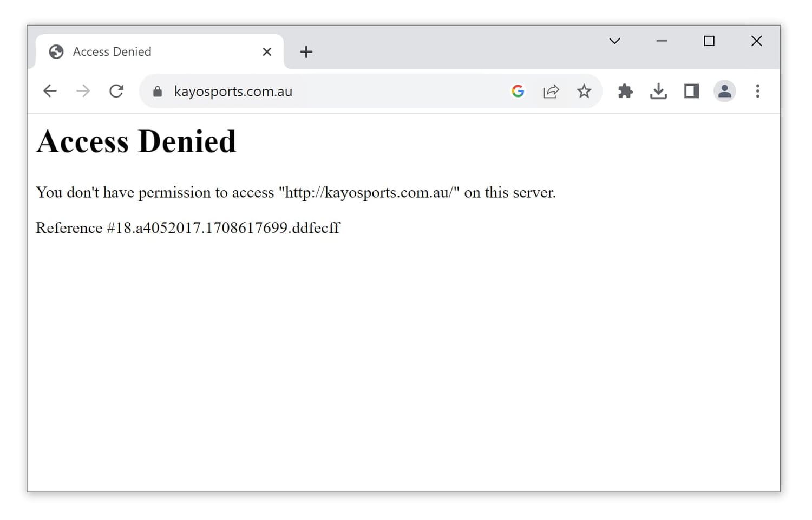
Task: Click the share icon next to address bar
Action: tap(551, 91)
